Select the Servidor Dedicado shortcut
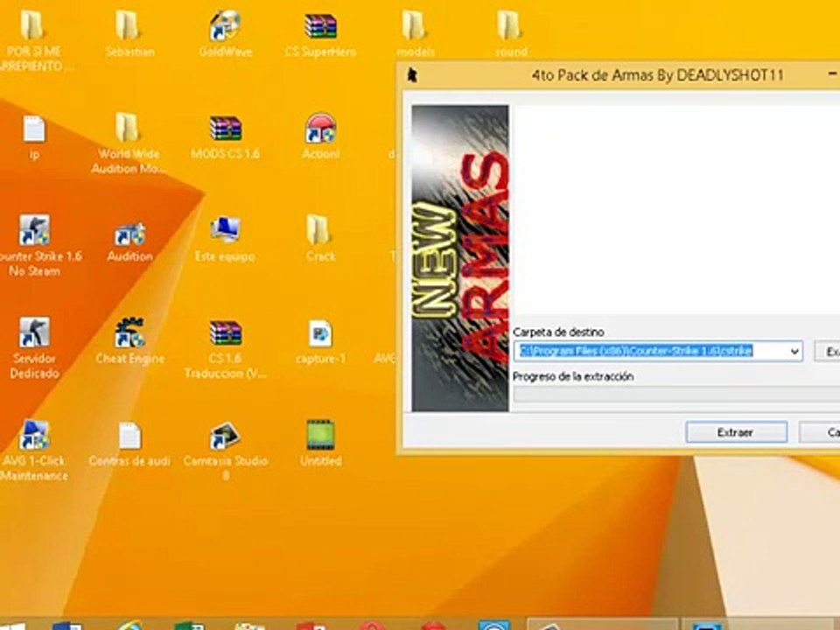Image resolution: width=840 pixels, height=630 pixels. [x=34, y=348]
